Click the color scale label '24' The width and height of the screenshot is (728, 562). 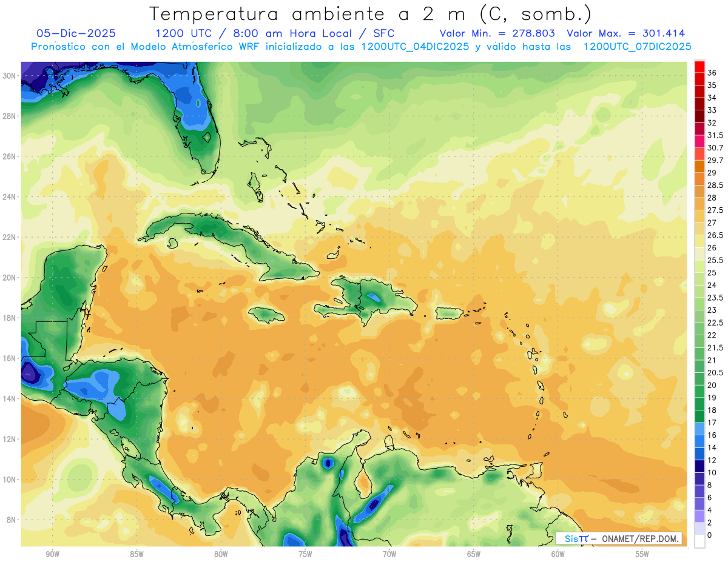tap(712, 286)
